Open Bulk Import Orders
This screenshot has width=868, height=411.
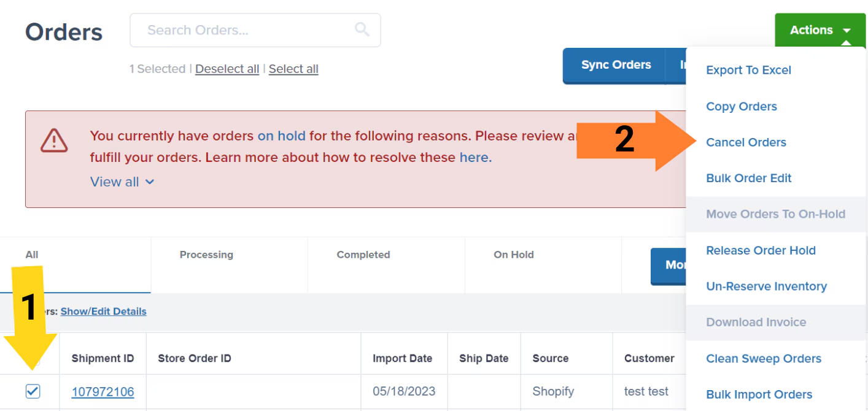pos(759,394)
